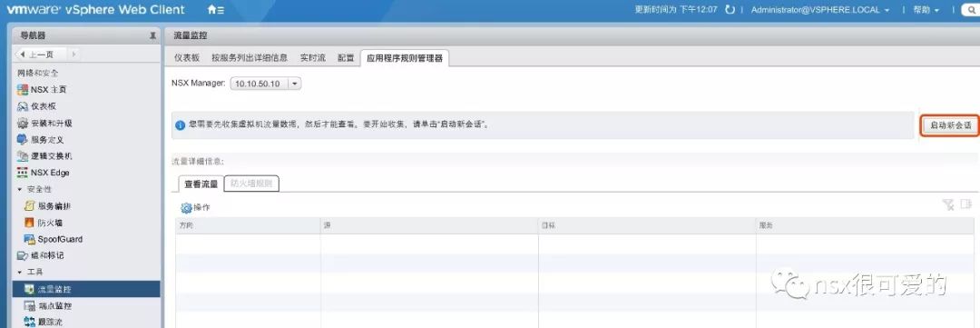Viewport: 980px width, 328px height.
Task: Click the 操作 gear icon
Action: pyautogui.click(x=186, y=208)
